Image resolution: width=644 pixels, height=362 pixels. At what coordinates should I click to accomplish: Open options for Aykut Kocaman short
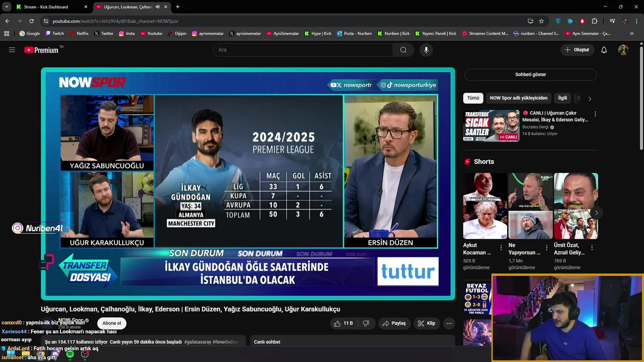click(x=501, y=248)
